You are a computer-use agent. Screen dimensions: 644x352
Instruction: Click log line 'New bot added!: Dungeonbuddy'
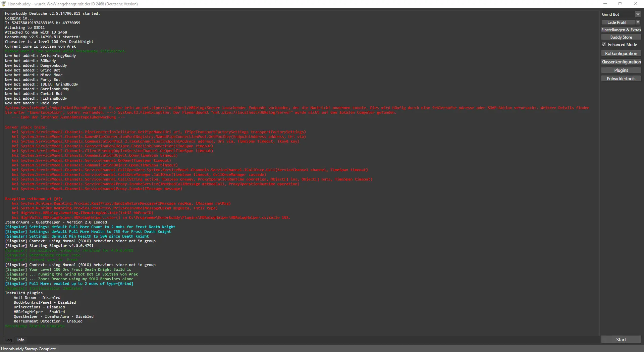(36, 65)
